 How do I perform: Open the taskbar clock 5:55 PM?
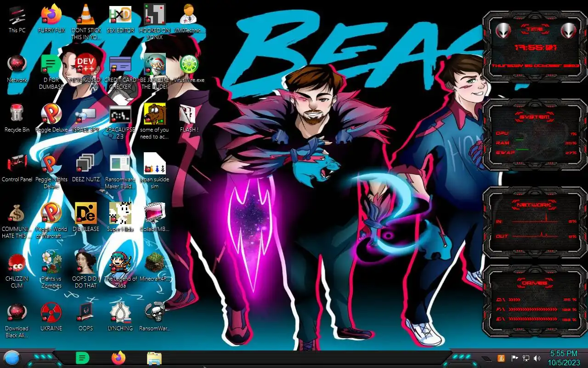[564, 358]
